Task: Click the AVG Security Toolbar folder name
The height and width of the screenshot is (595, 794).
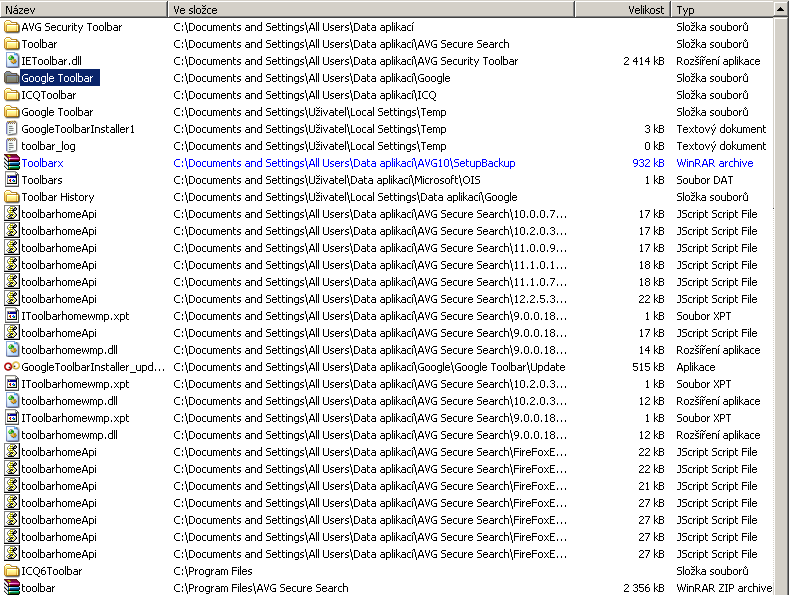Action: [71, 27]
